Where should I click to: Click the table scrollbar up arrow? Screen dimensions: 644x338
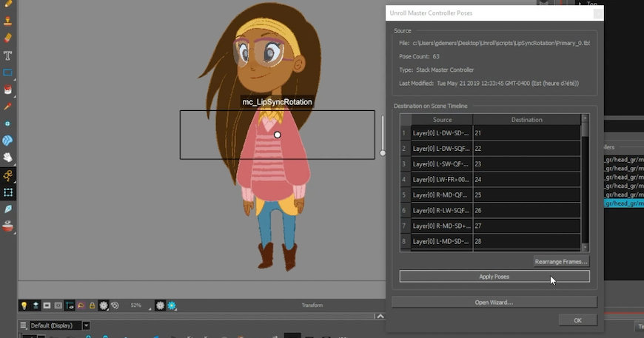(585, 118)
